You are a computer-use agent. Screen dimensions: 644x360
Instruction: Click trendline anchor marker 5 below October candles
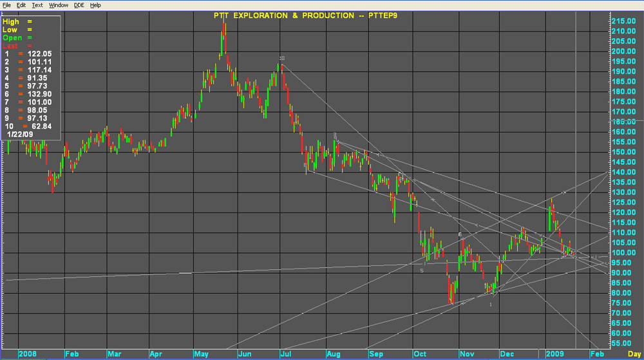pos(422,271)
